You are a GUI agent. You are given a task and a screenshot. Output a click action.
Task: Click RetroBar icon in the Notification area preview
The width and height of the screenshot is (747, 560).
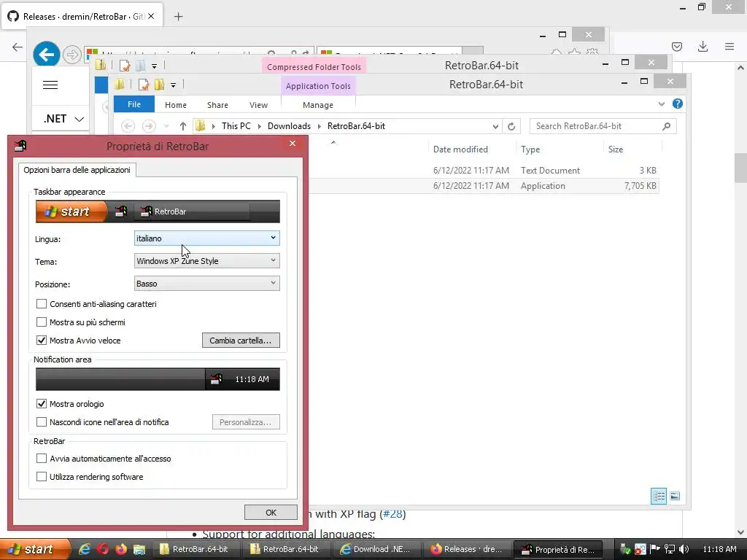216,379
